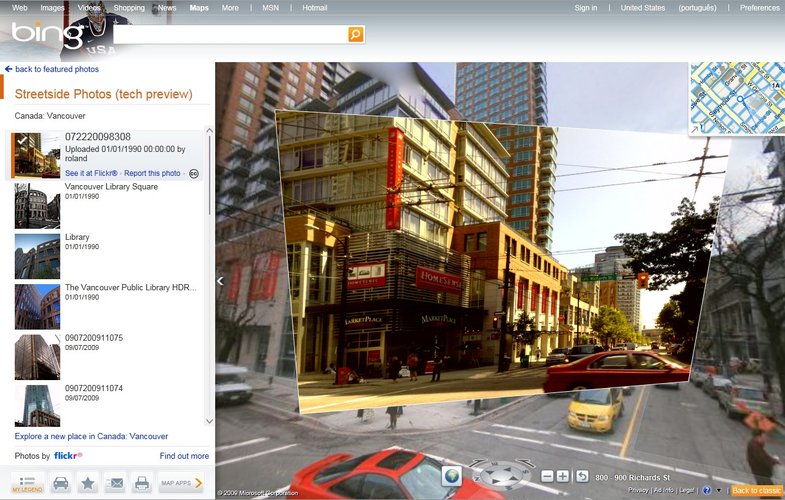Select Vancouver Public Library HDR thumbnail
Screen dimensions: 785x500
pos(38,307)
